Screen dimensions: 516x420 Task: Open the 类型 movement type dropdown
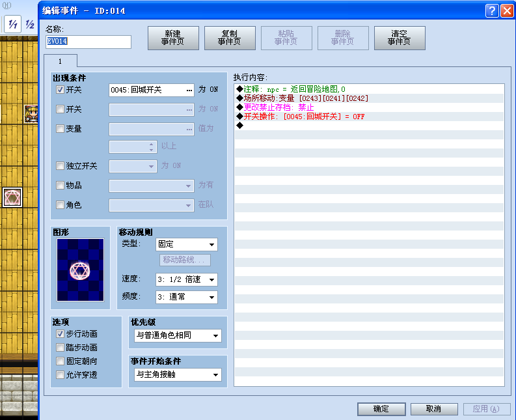click(x=186, y=244)
